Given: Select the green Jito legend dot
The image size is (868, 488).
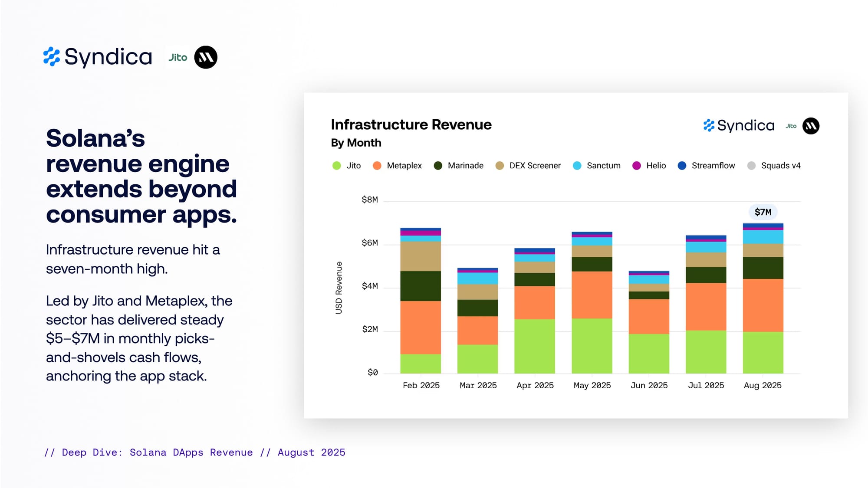Looking at the screenshot, I should pyautogui.click(x=337, y=166).
